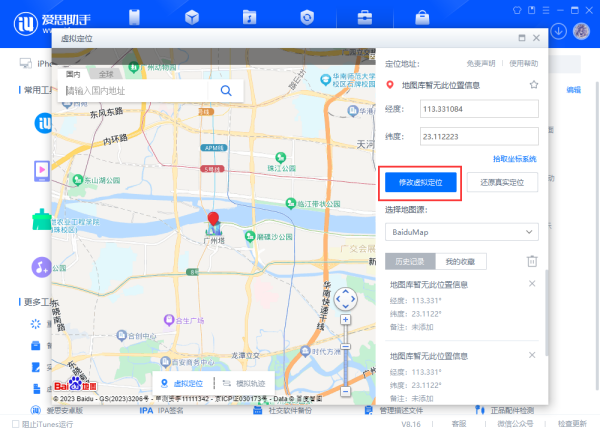
Task: Open the 拾取坐标系统 link
Action: tap(515, 159)
